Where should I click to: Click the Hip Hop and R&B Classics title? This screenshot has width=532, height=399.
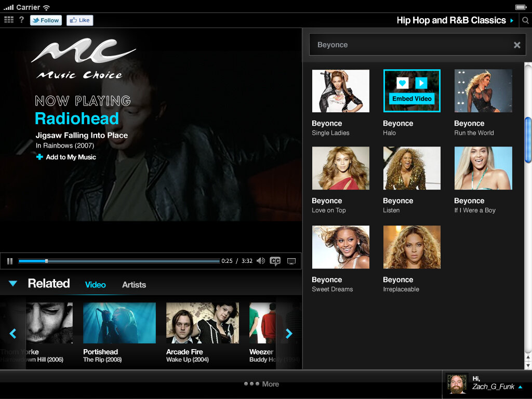tap(451, 20)
